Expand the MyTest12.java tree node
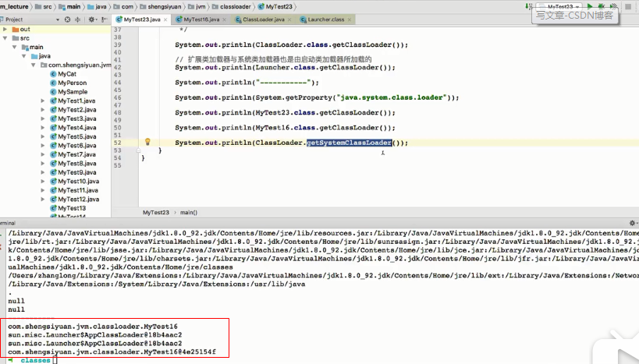The height and width of the screenshot is (364, 639). point(42,199)
